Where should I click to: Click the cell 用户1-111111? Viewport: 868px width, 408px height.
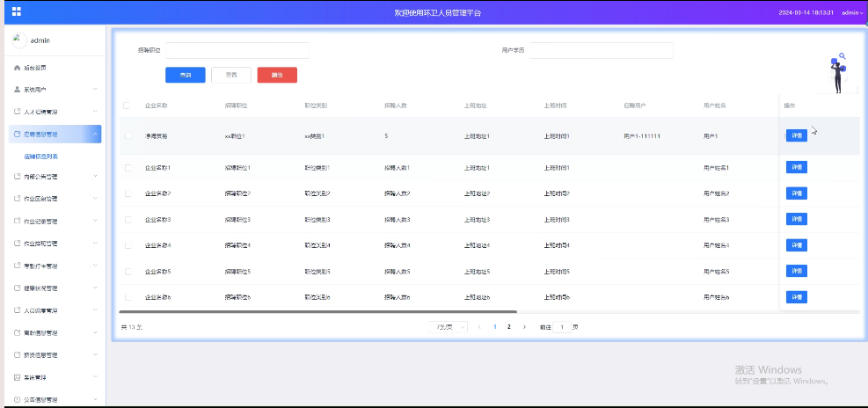coord(642,135)
